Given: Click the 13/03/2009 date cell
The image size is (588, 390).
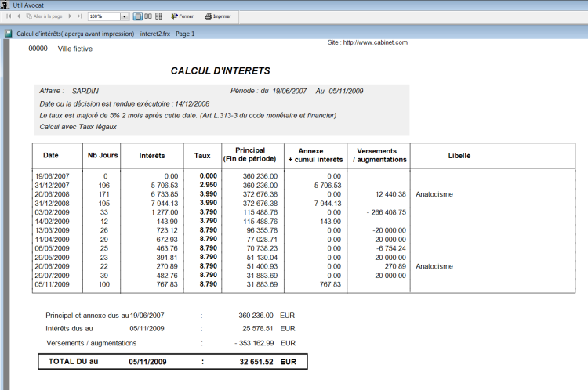Looking at the screenshot, I should click(x=52, y=230).
